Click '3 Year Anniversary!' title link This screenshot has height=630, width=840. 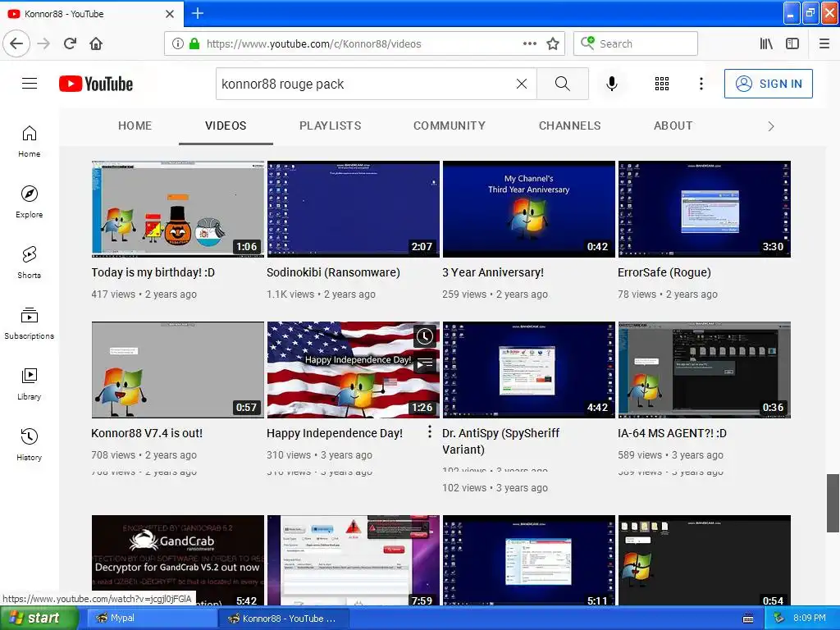point(493,272)
